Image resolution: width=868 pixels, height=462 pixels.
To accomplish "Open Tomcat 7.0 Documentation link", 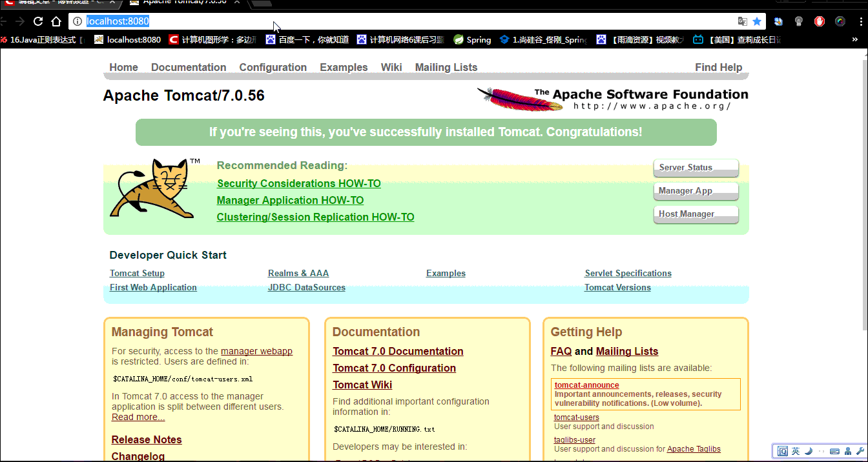I will (398, 351).
